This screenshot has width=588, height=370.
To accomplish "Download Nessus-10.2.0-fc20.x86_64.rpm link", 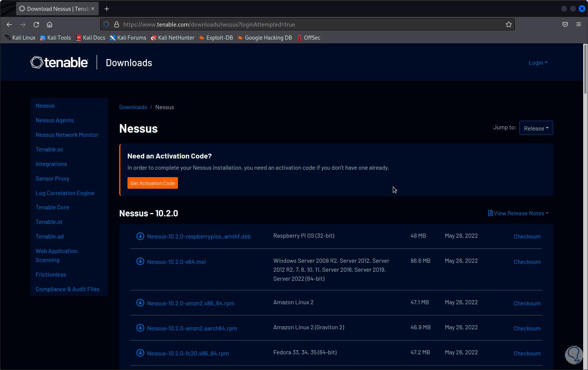I will point(188,354).
